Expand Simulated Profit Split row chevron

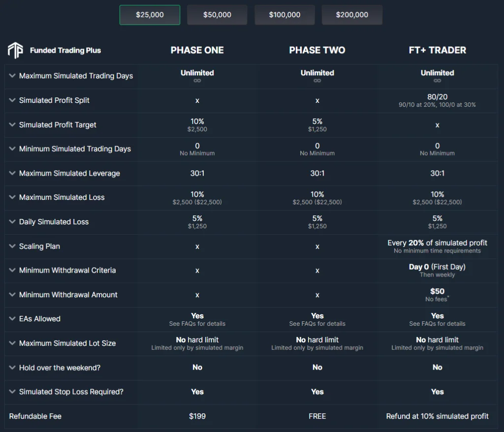click(12, 100)
